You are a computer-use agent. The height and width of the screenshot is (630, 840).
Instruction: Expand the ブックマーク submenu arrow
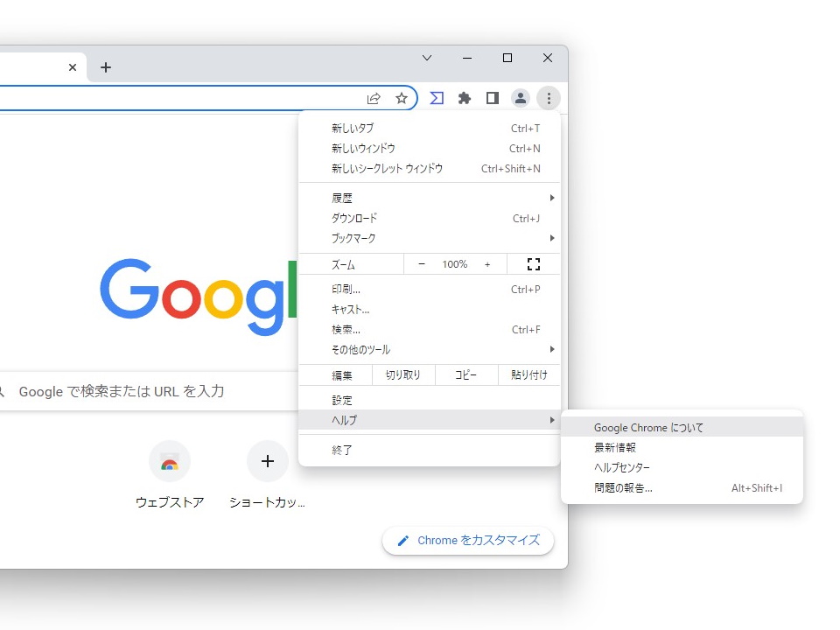click(552, 238)
